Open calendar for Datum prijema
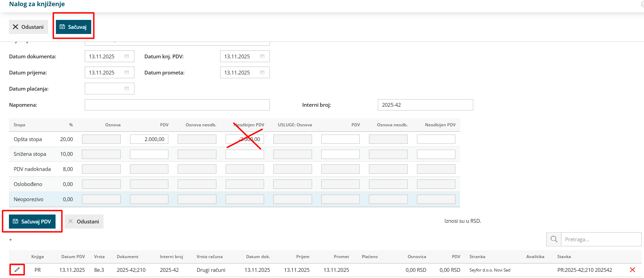The width and height of the screenshot is (644, 278). pos(127,72)
